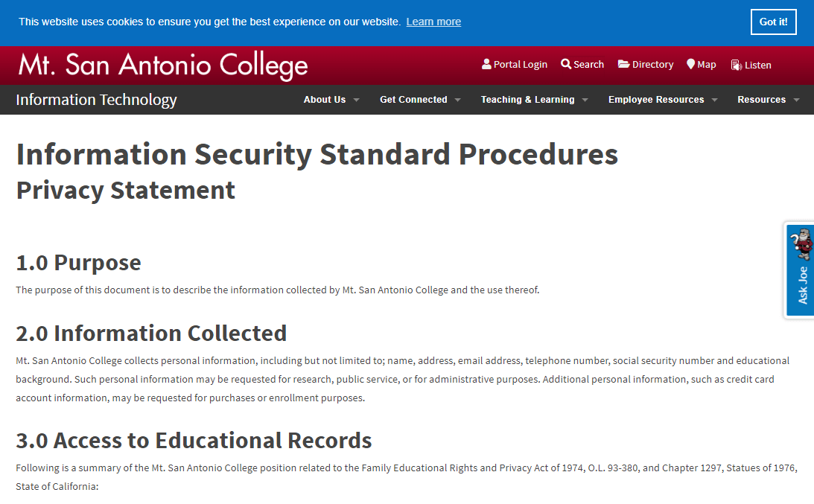Open the Mt. link in the Purpose paragraph

[348, 290]
